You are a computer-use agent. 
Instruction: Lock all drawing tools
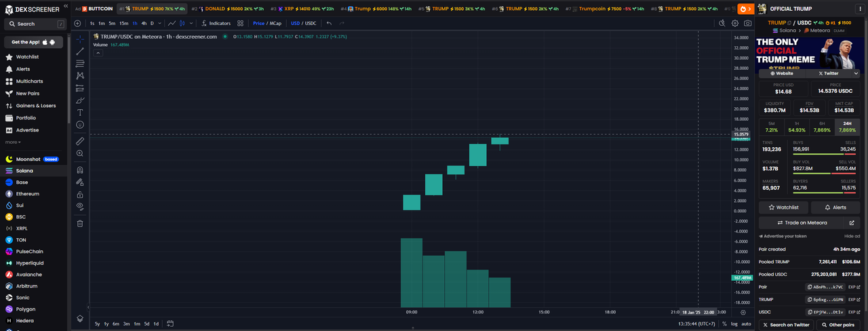[x=80, y=195]
